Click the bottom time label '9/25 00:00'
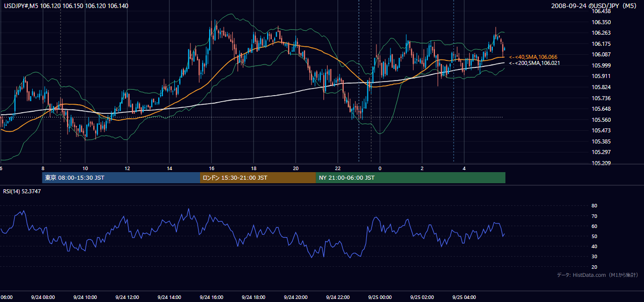This screenshot has height=302, width=644. pyautogui.click(x=380, y=297)
